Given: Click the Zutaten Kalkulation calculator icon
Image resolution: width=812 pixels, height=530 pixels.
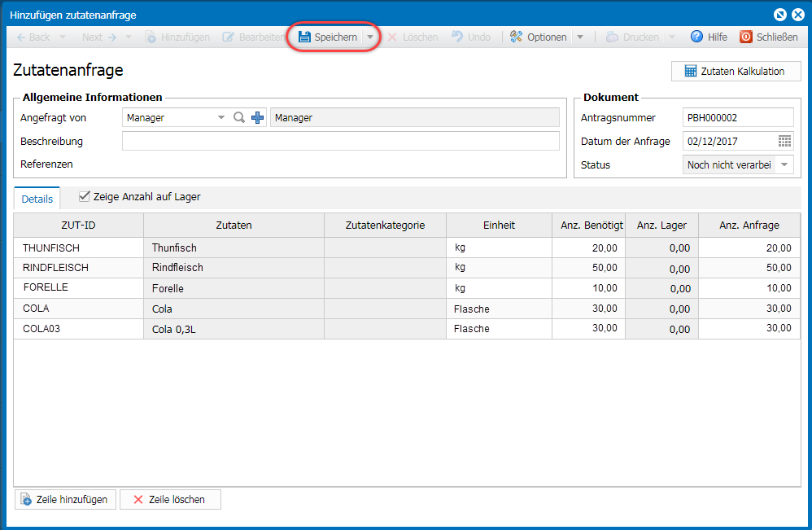Looking at the screenshot, I should pyautogui.click(x=690, y=72).
